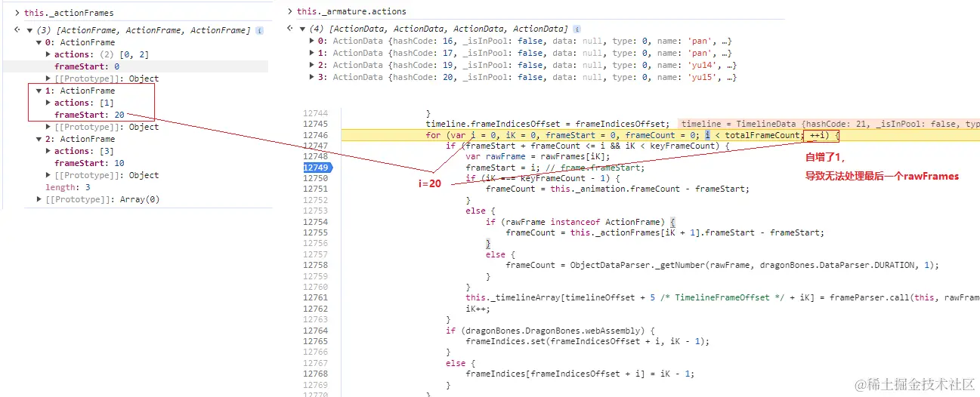This screenshot has width=980, height=397.
Task: Click line number 12758 in the gutter
Action: (315, 265)
